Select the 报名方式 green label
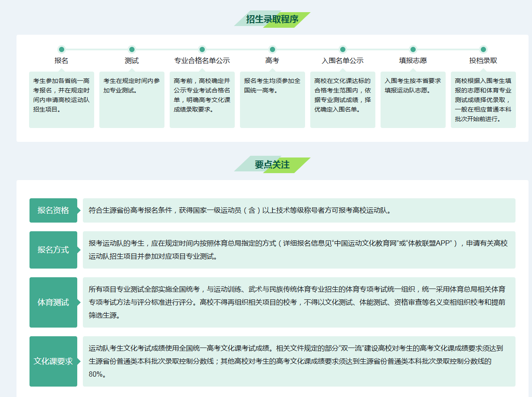532x397 pixels. [53, 250]
